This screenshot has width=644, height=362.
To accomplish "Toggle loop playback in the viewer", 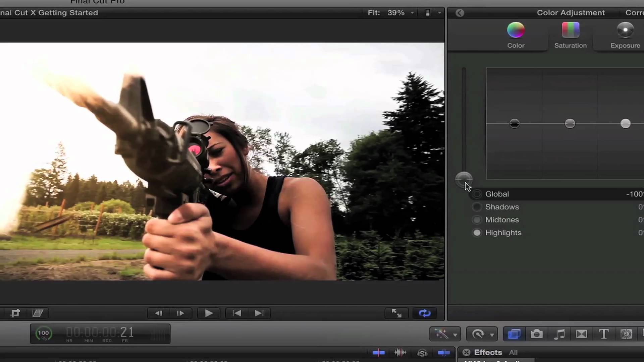I will click(424, 313).
